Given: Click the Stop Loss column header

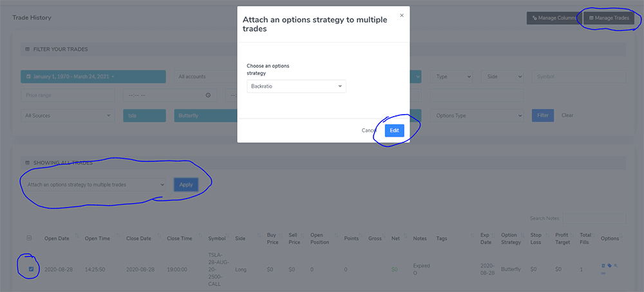Looking at the screenshot, I should 536,238.
